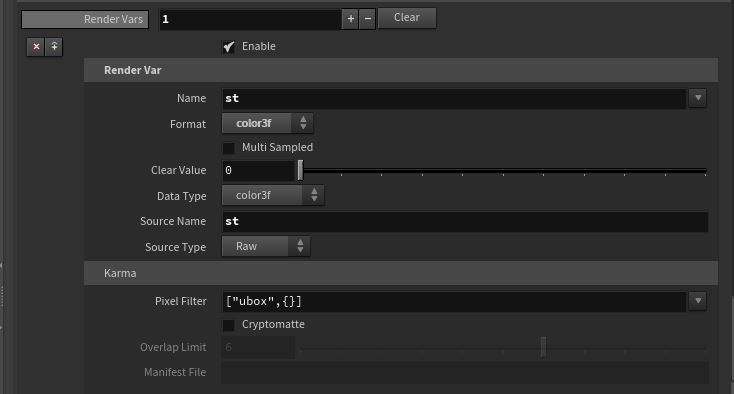Open the Format color3f dropdown
The image size is (734, 394).
(x=267, y=124)
